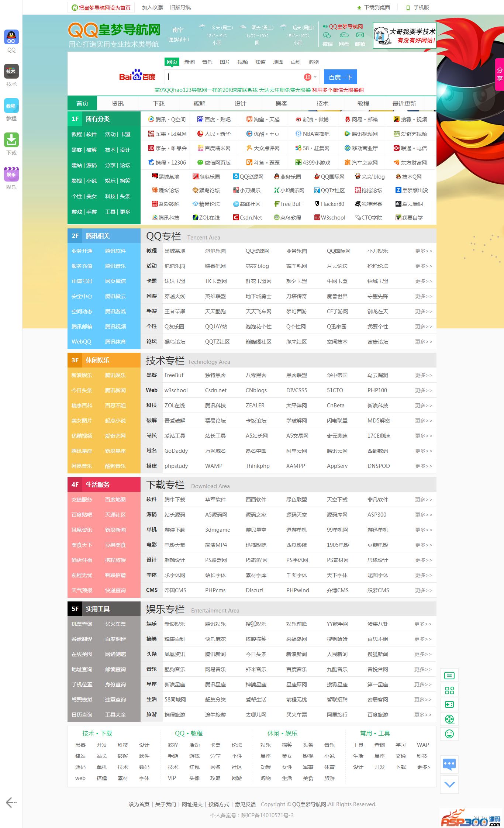Open Hacker80 quick link

click(x=329, y=204)
